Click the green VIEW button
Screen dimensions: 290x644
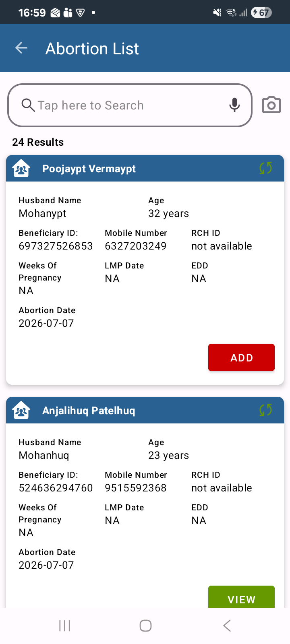[241, 597]
